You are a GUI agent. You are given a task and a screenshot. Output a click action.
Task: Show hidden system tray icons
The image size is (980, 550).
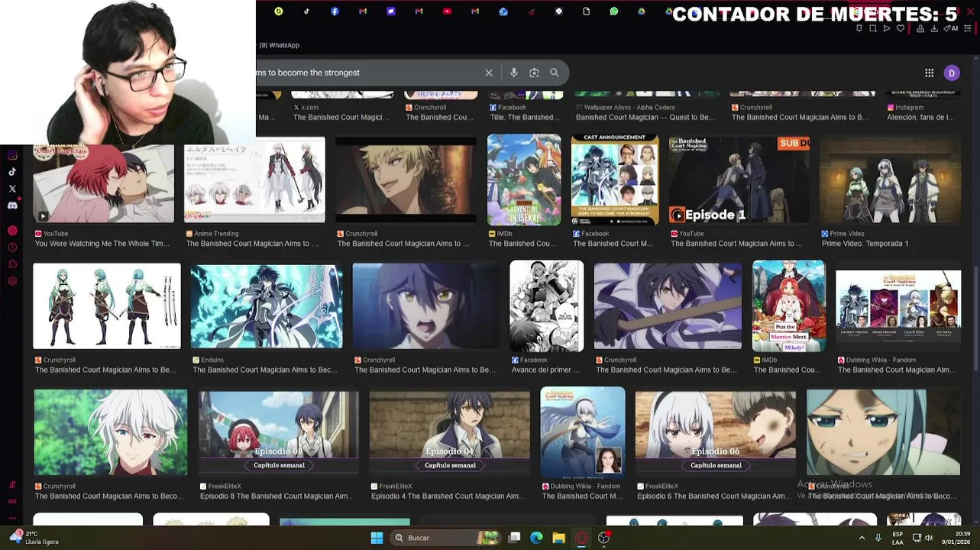862,538
